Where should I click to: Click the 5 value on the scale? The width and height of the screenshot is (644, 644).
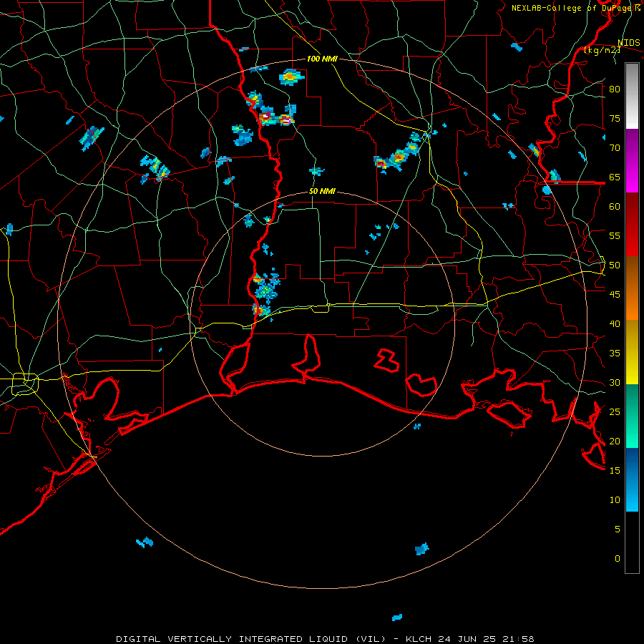click(x=618, y=529)
